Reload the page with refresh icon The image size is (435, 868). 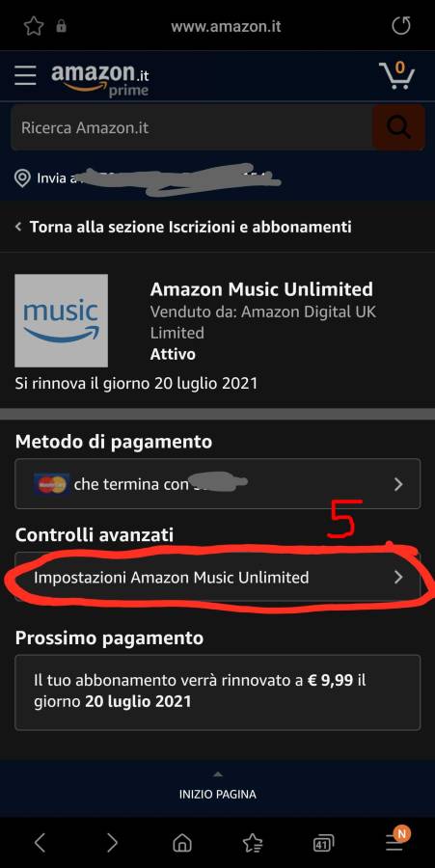click(401, 26)
